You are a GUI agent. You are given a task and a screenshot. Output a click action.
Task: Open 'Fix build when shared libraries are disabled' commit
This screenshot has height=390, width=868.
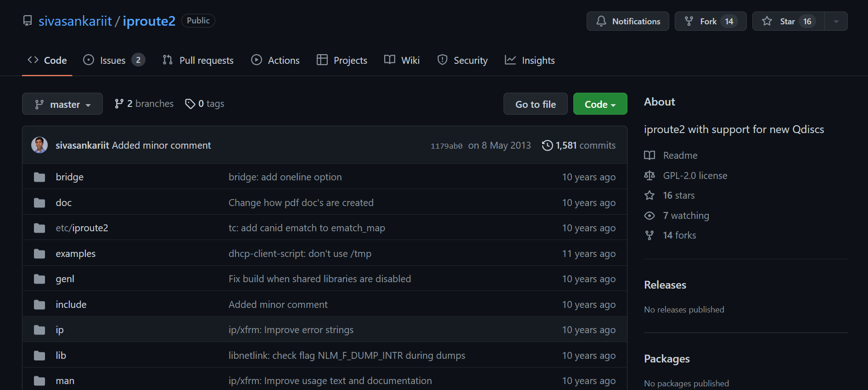[320, 279]
